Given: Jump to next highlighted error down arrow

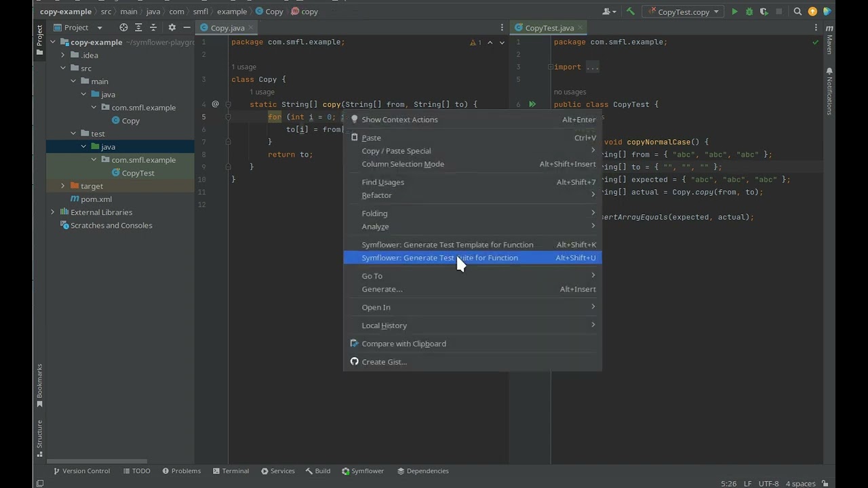Looking at the screenshot, I should [502, 42].
